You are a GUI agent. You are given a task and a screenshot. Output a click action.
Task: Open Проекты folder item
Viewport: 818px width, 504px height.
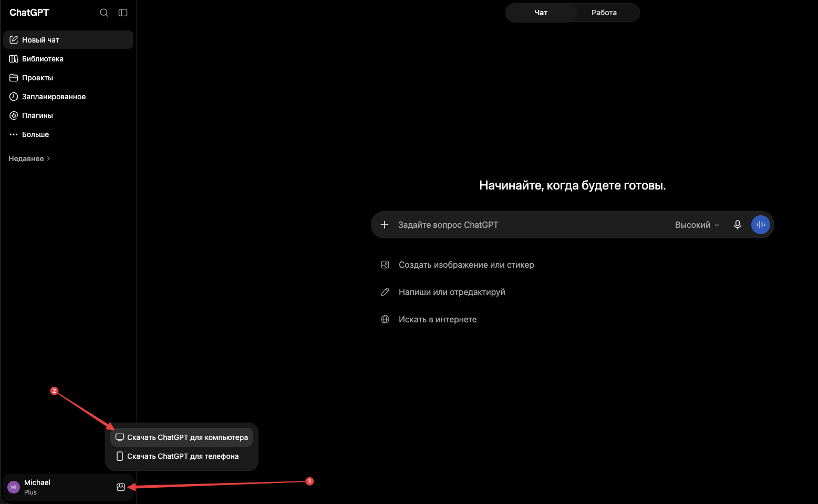[68, 78]
